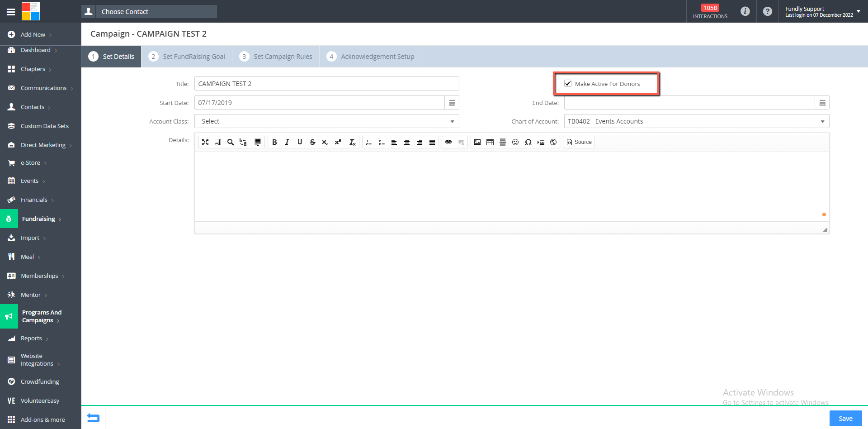Expand Fundraising sidebar menu
Image resolution: width=868 pixels, height=429 pixels.
pyautogui.click(x=41, y=219)
